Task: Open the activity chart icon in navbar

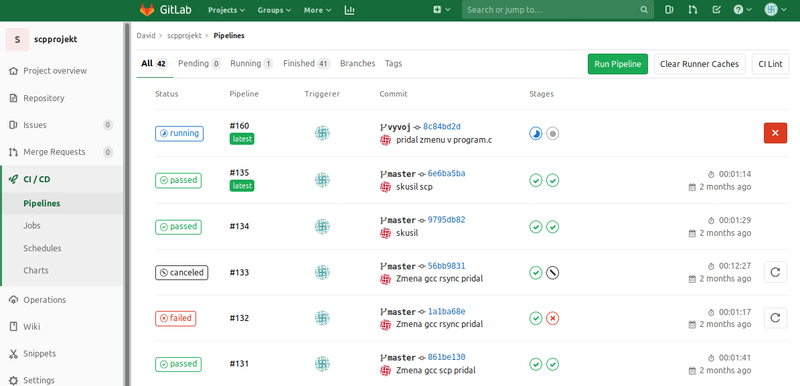Action: click(x=349, y=10)
